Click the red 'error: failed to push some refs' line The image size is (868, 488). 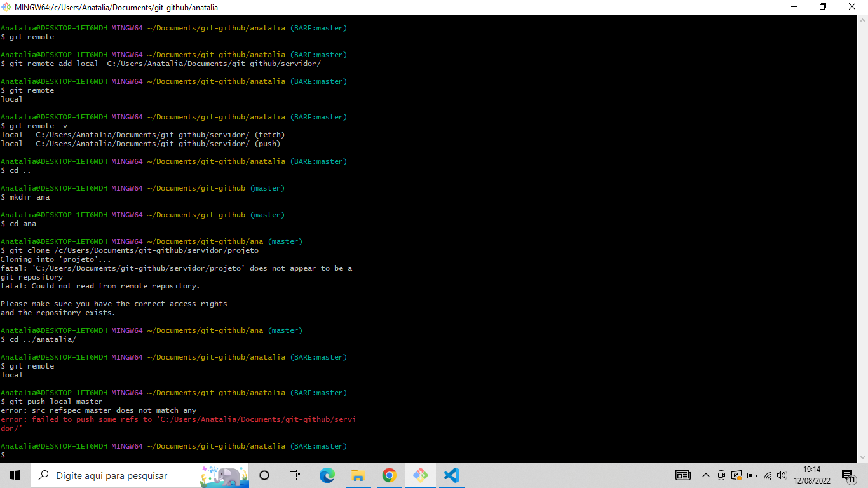click(178, 419)
